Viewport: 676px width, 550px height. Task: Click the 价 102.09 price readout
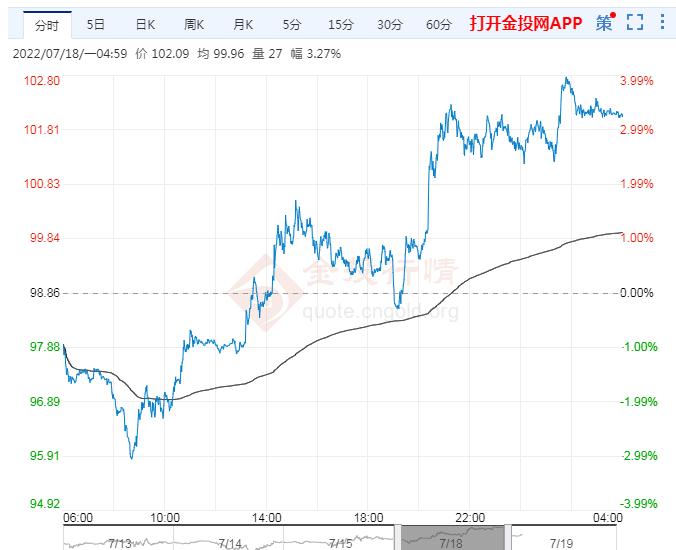(x=162, y=53)
